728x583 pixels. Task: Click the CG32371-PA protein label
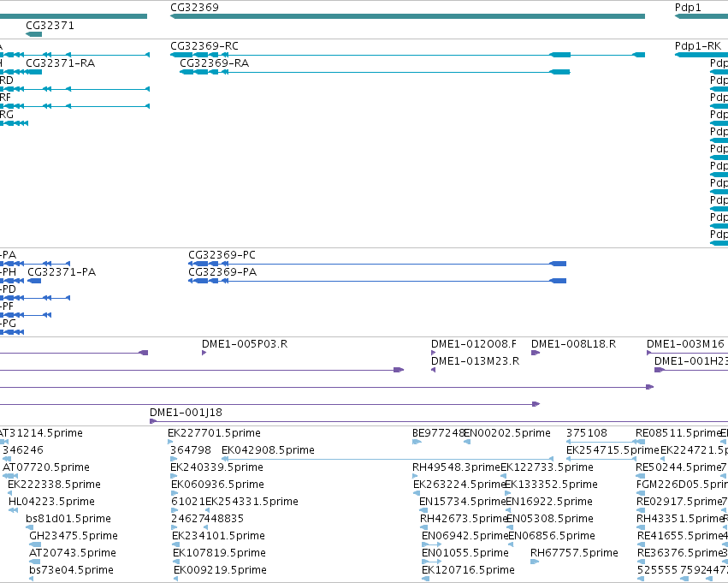point(62,272)
